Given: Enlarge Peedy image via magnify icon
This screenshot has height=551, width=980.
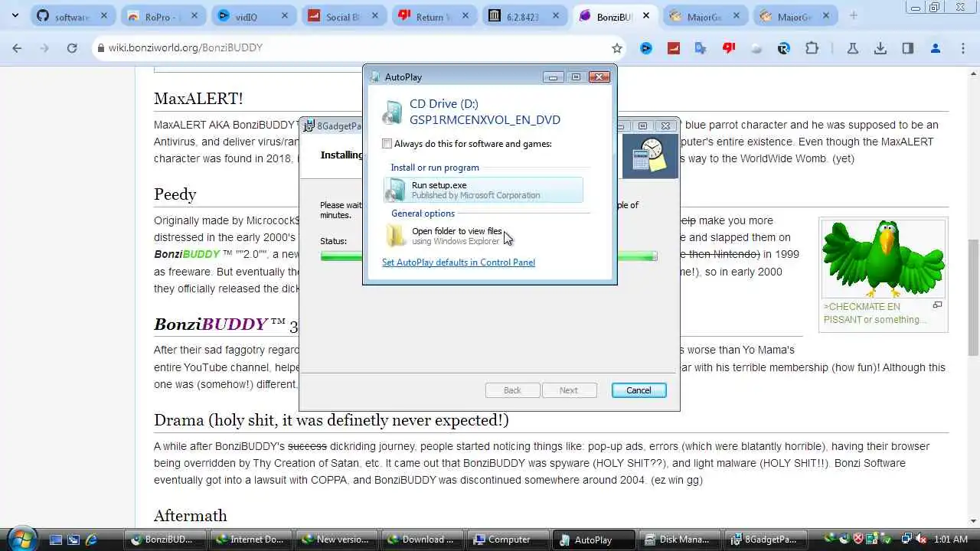Looking at the screenshot, I should (x=937, y=305).
